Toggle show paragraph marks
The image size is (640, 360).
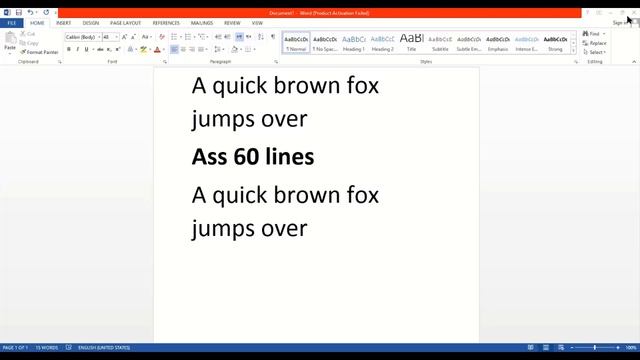click(273, 37)
